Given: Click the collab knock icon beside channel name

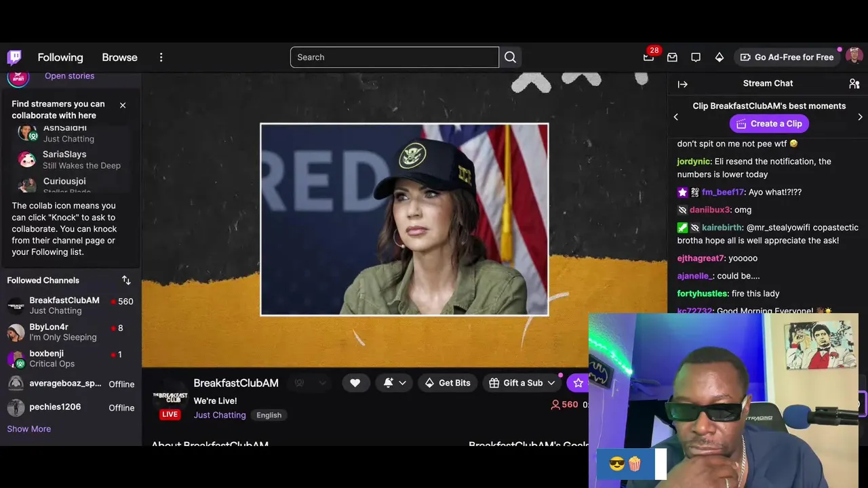Looking at the screenshot, I should coord(299,383).
